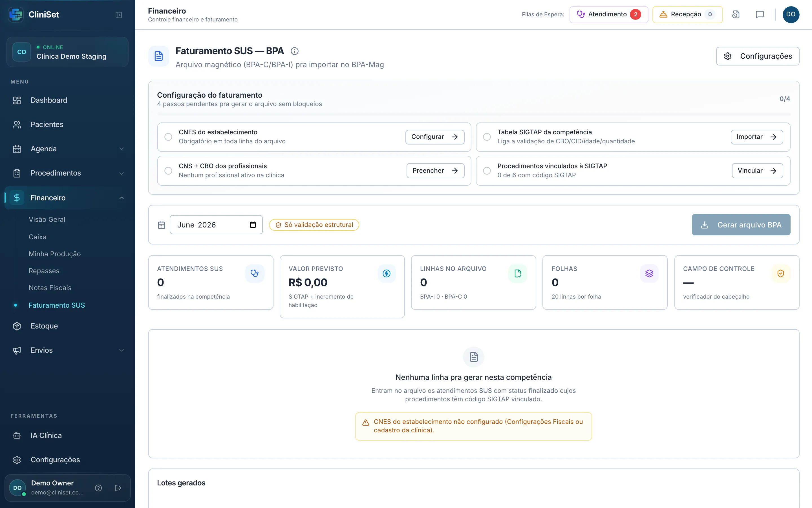Click Configurar button for CNES
This screenshot has height=508, width=812.
pyautogui.click(x=435, y=137)
